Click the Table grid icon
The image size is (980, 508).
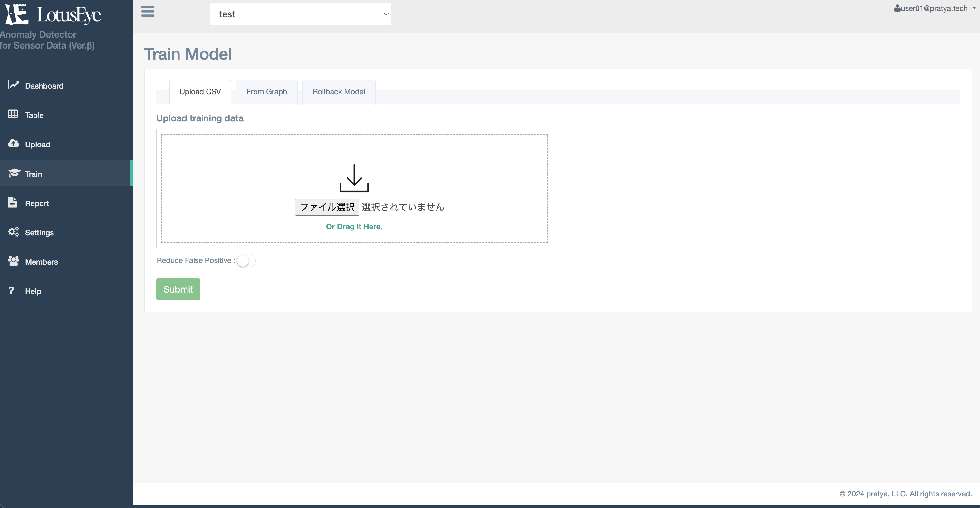tap(13, 114)
